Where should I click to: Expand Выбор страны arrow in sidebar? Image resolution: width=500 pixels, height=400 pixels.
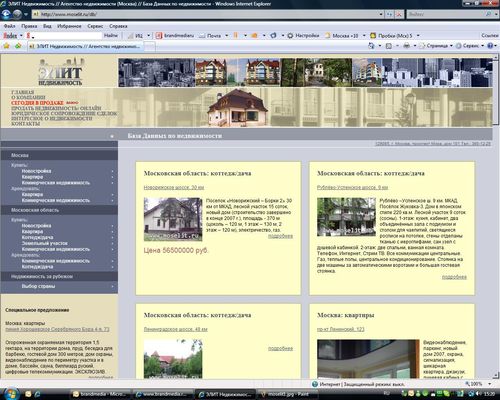(x=112, y=286)
